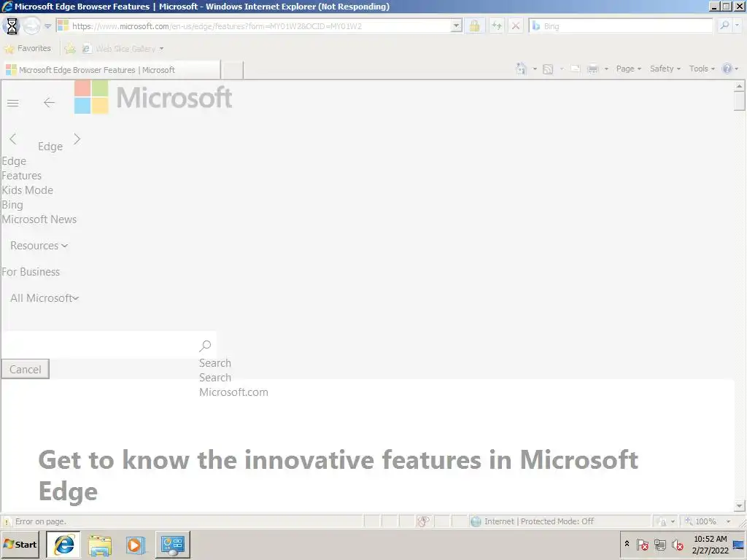Viewport: 747px width, 560px height.
Task: Open the Microsoft logo link
Action: point(153,97)
